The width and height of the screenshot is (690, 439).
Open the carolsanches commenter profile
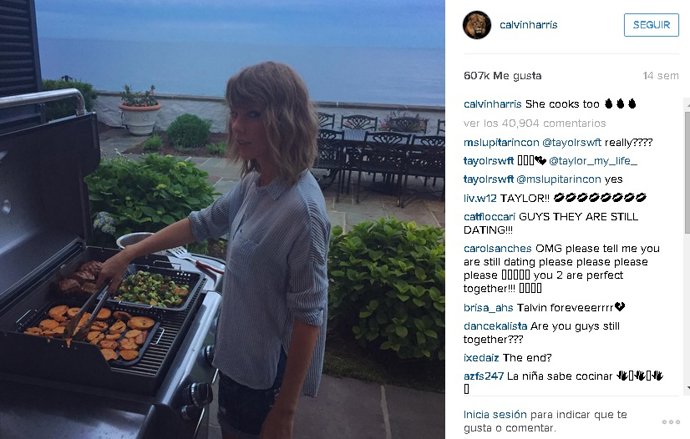point(497,249)
